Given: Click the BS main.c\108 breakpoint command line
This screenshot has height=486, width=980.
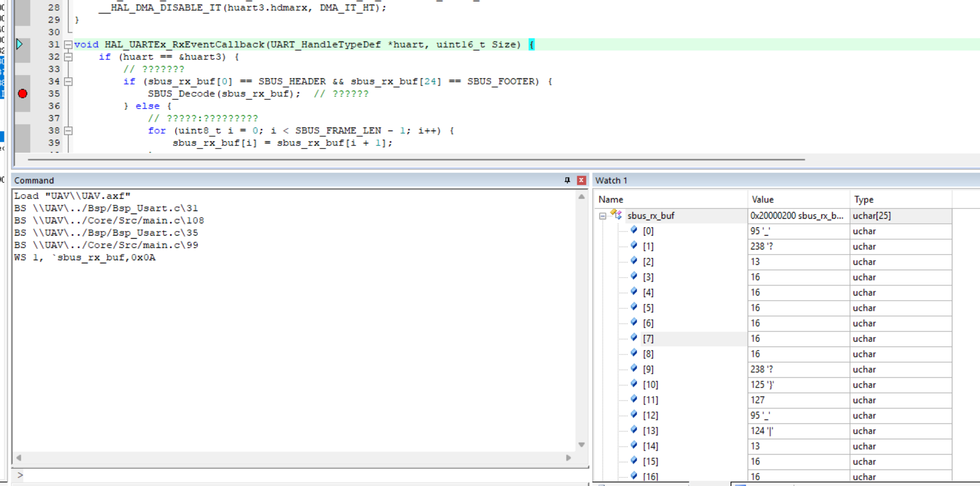Looking at the screenshot, I should (x=109, y=221).
